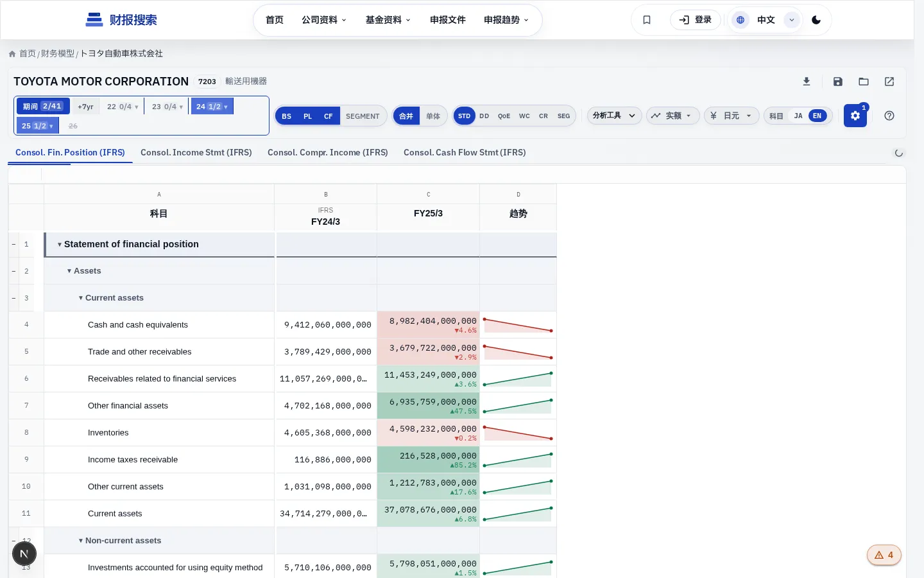This screenshot has width=924, height=578.
Task: Switch to Consol. Income Stmt (IFRS) tab
Action: 196,153
